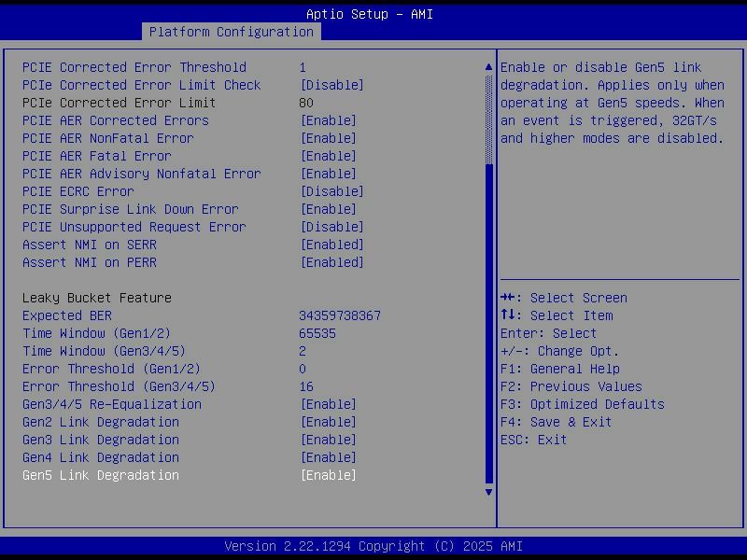Toggle Gen4 Link Degradation value
The image size is (747, 560).
[329, 457]
